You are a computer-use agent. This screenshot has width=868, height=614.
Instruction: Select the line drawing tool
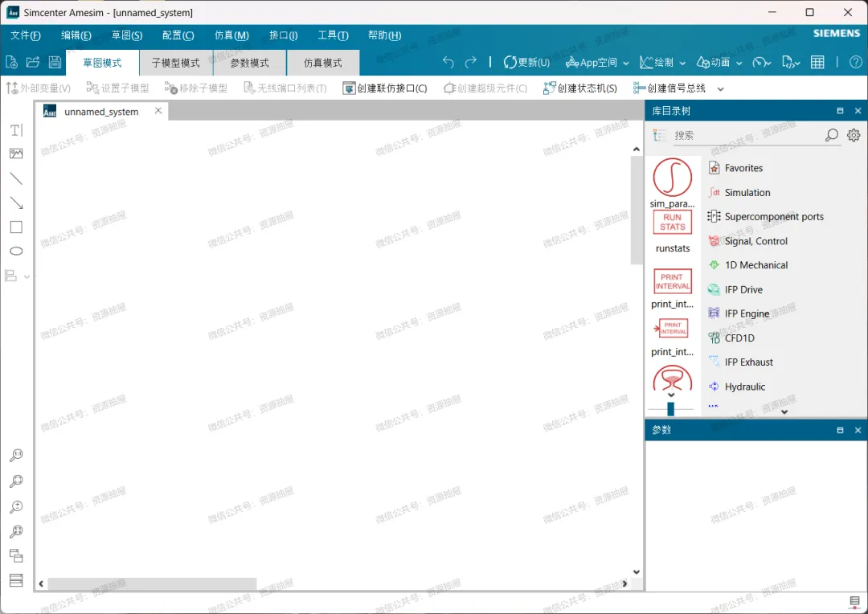(17, 178)
